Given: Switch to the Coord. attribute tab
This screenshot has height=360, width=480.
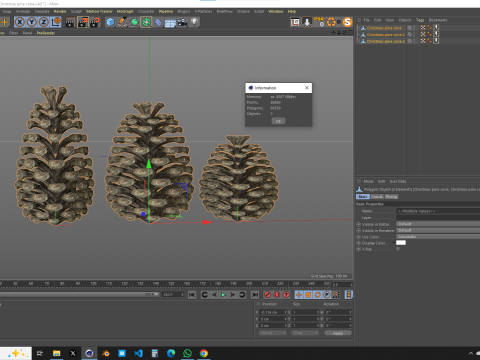Looking at the screenshot, I should tap(377, 197).
